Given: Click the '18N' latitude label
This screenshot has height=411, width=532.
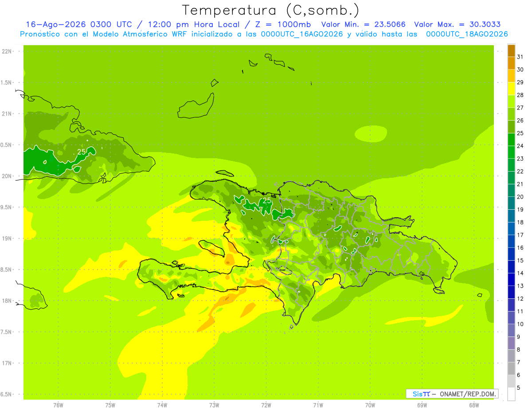Looking at the screenshot, I should [7, 301].
